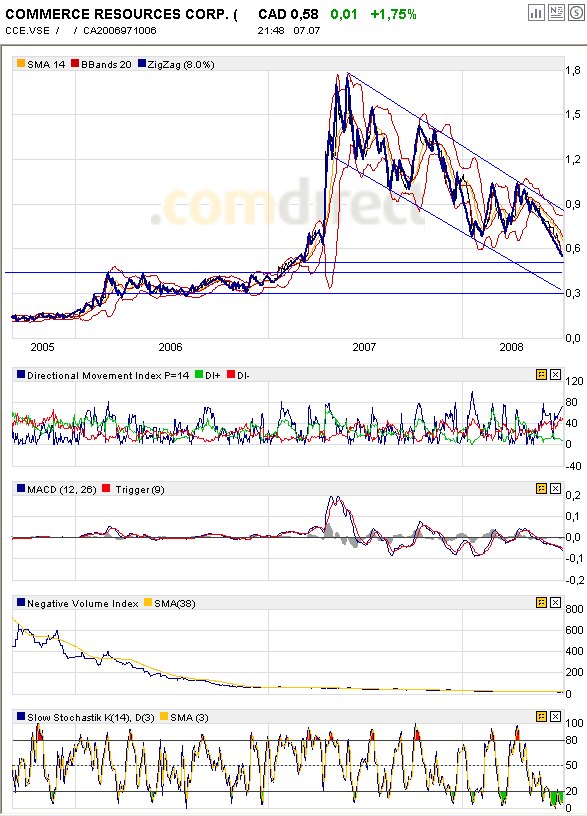Click the 0,9 price axis value
The height and width of the screenshot is (816, 587).
[573, 204]
